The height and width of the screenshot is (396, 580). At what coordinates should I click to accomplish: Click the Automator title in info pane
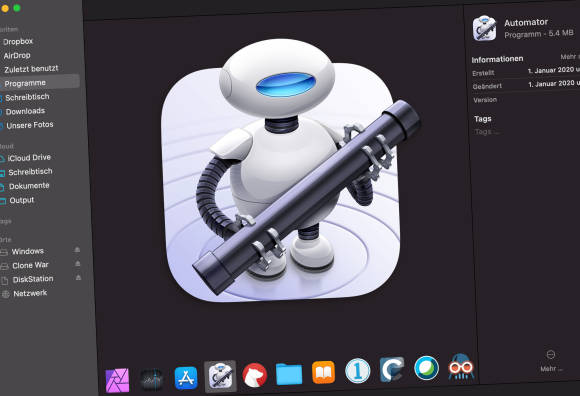(x=526, y=23)
